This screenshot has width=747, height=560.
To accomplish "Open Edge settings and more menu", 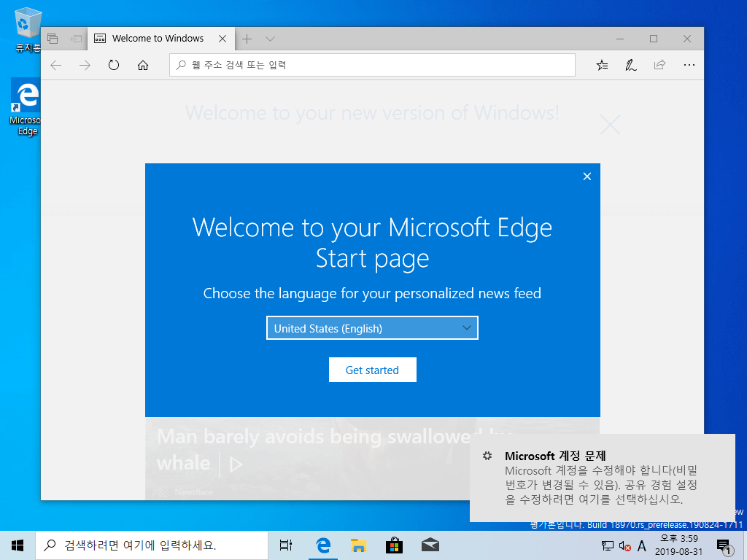I will pyautogui.click(x=689, y=65).
